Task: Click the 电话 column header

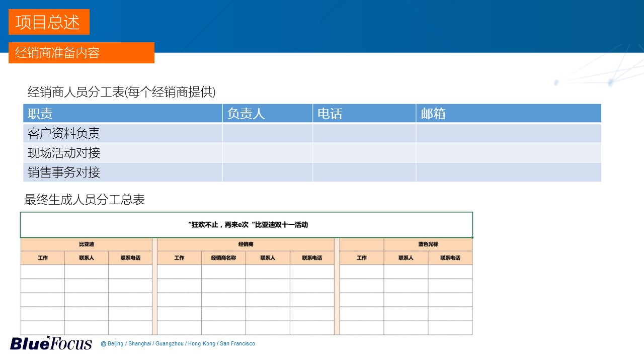Action: coord(364,114)
